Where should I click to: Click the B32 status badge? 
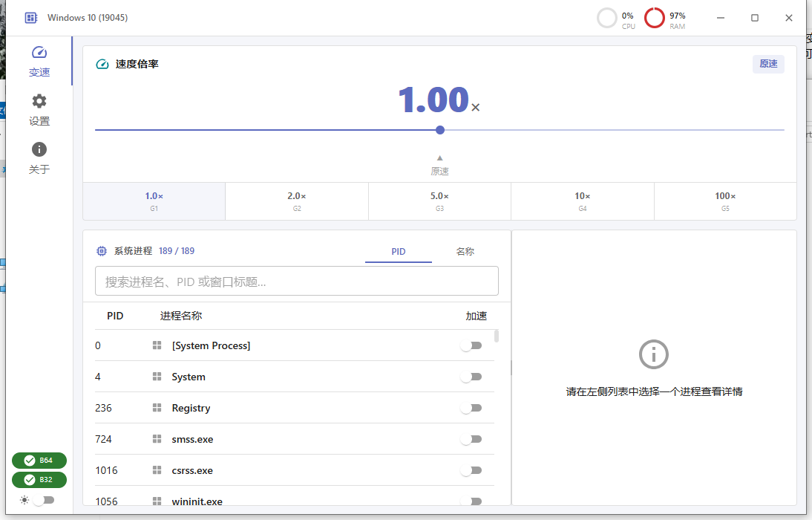(x=39, y=480)
